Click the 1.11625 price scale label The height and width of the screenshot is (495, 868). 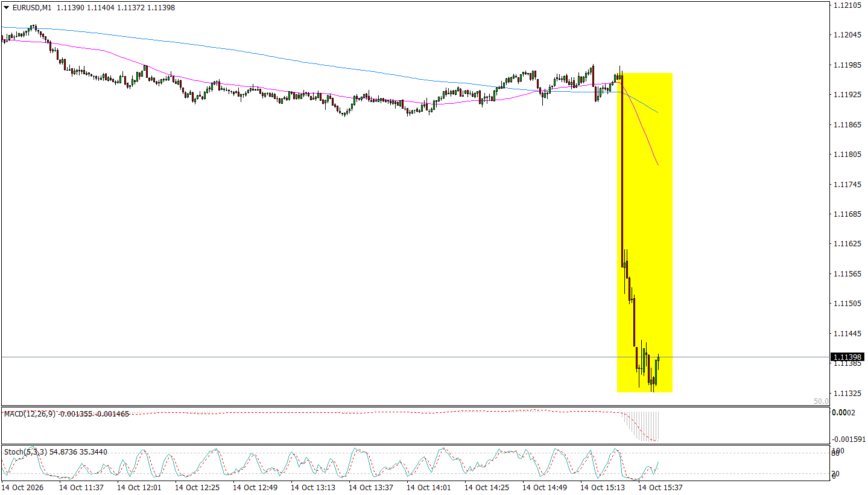pos(848,244)
